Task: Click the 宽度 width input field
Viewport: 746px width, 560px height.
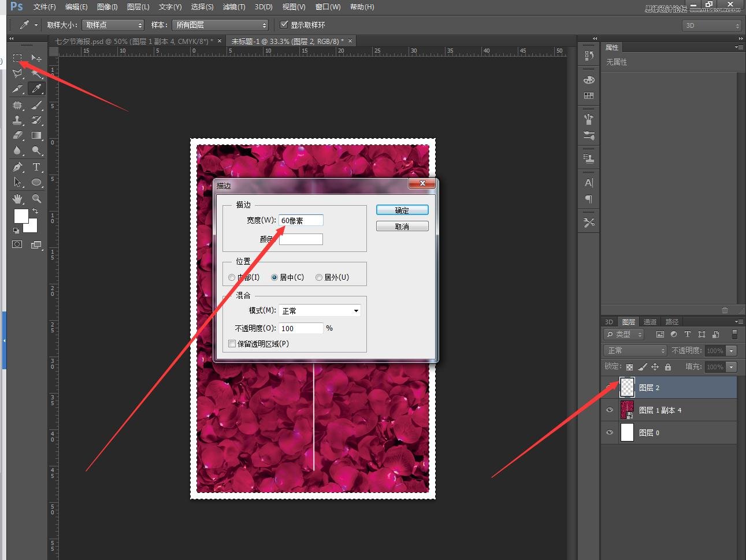Action: point(300,220)
